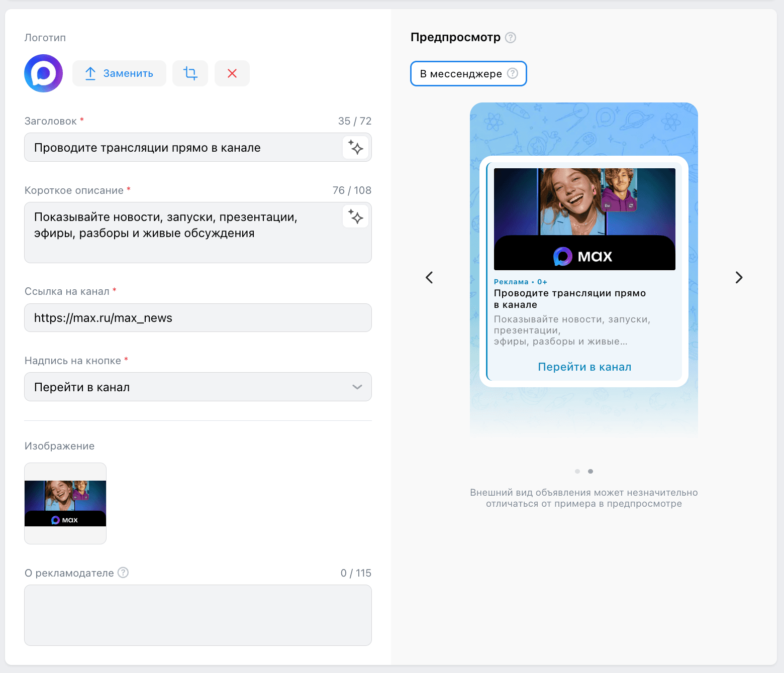Focus the О рекламодателе text area

coord(198,615)
